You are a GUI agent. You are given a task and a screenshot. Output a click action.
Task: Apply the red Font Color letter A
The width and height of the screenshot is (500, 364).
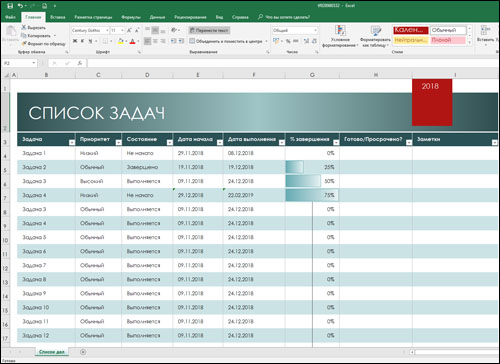coord(132,41)
